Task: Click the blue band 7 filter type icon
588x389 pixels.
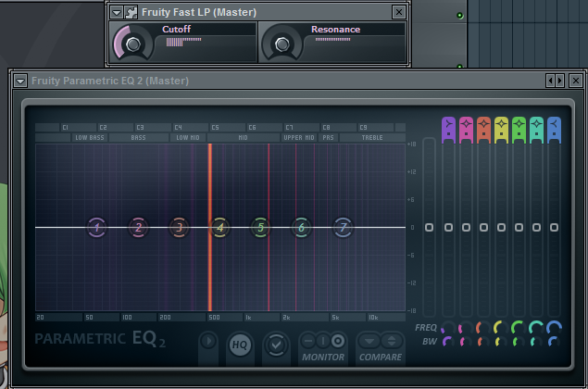Action: pyautogui.click(x=554, y=129)
